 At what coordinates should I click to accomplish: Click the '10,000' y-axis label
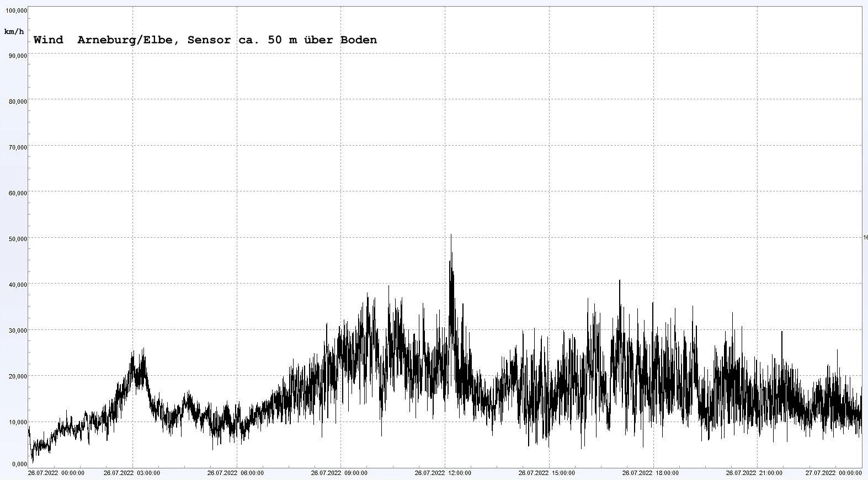pos(18,422)
